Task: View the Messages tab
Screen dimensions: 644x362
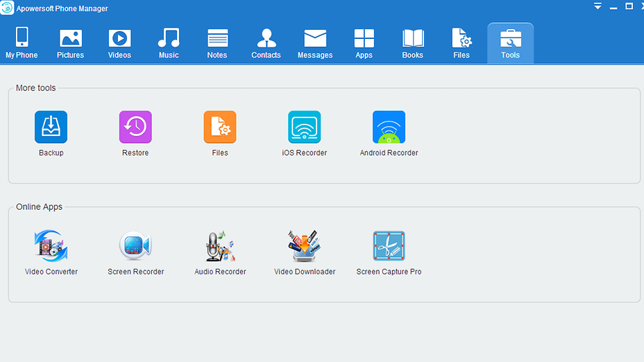Action: point(315,43)
